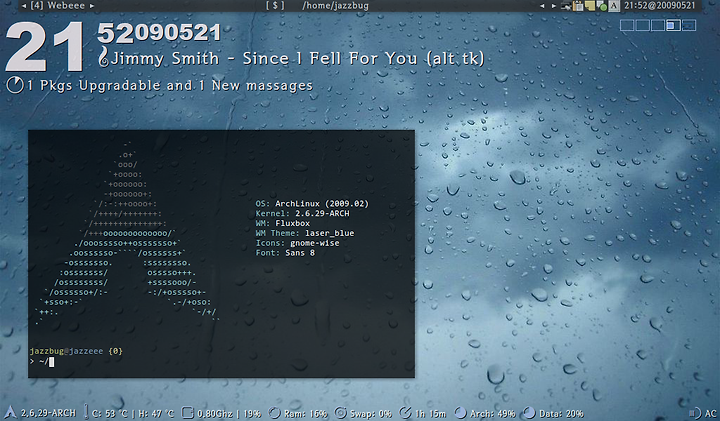720x421 pixels.
Task: Click the 1h 15m uptime text
Action: coord(430,414)
